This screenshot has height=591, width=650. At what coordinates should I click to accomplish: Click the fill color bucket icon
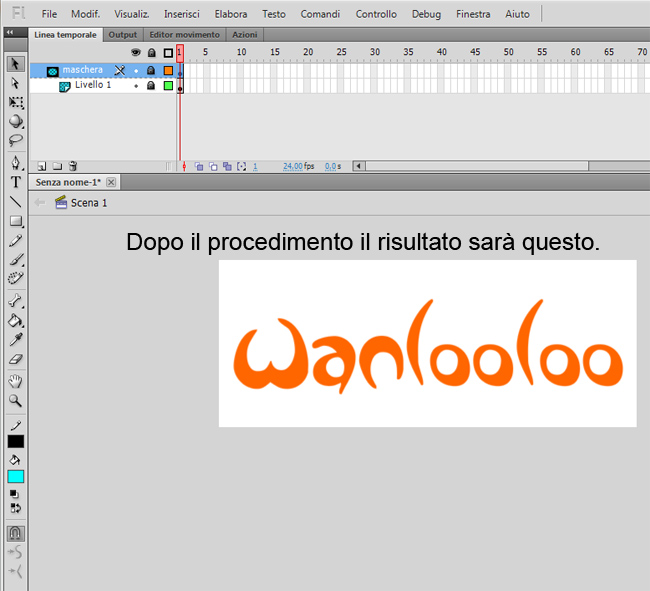(15, 460)
